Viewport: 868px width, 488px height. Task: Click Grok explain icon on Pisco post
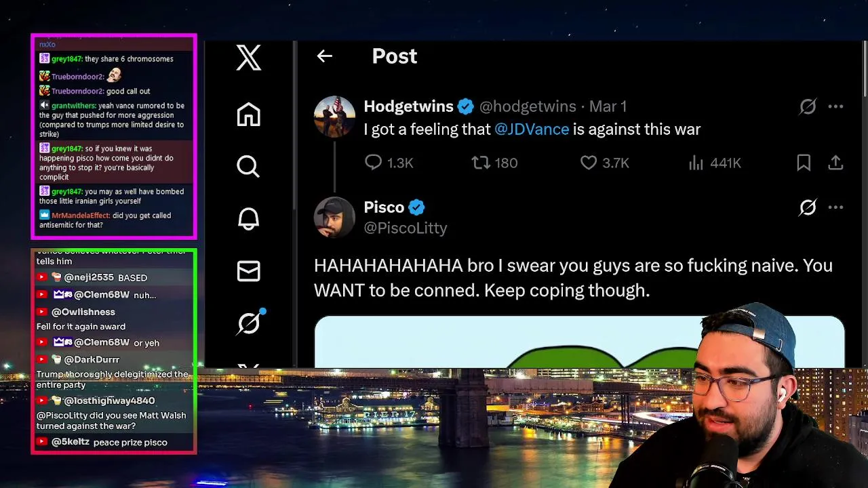point(808,207)
